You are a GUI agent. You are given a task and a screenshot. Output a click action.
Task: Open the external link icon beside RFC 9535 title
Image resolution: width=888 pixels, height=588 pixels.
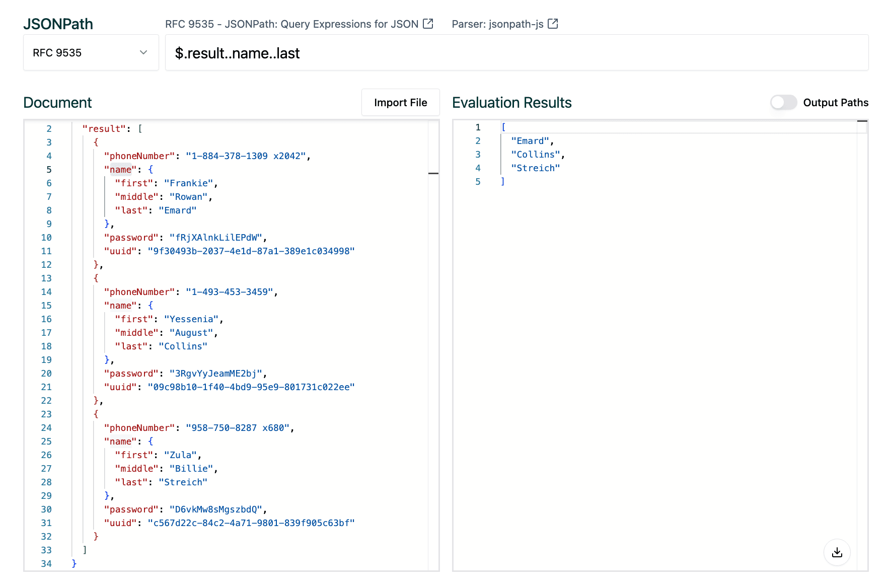pyautogui.click(x=428, y=24)
